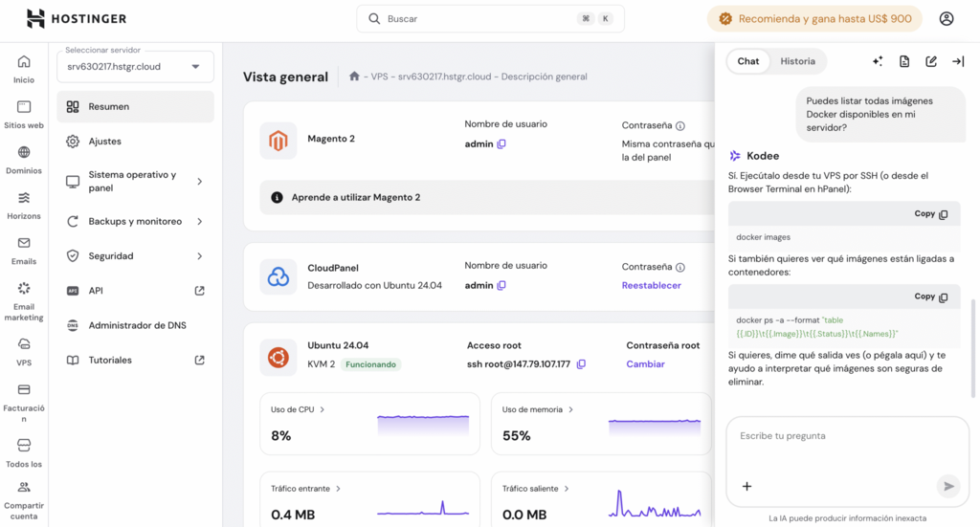Screen dimensions: 980x527
Task: Click the Hostinger logo
Action: [x=77, y=19]
